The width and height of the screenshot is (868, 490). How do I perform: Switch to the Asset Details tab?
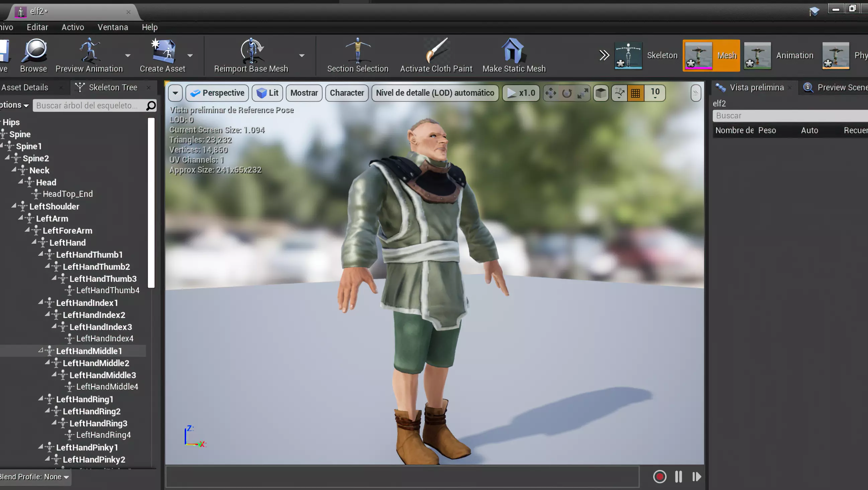(x=25, y=87)
